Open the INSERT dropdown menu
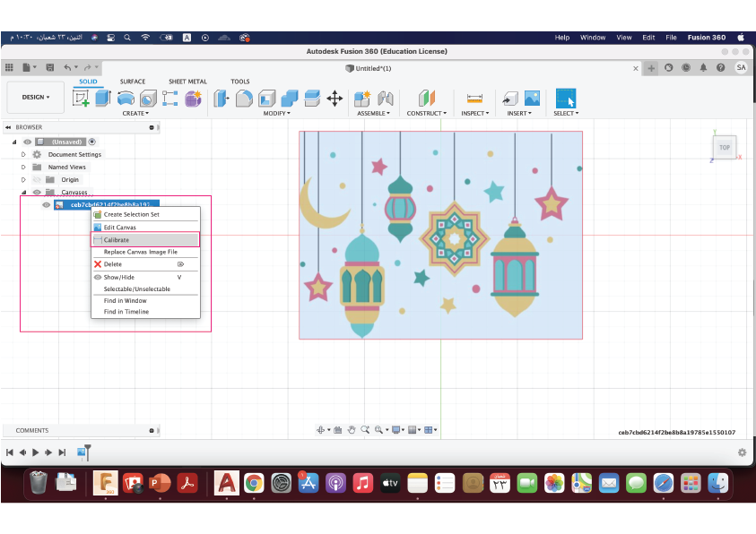Viewport: 756px width, 534px height. point(519,113)
